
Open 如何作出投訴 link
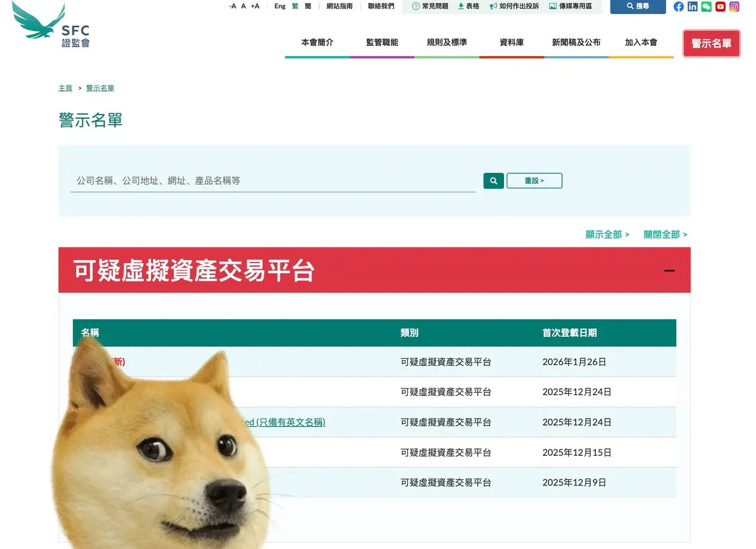514,6
